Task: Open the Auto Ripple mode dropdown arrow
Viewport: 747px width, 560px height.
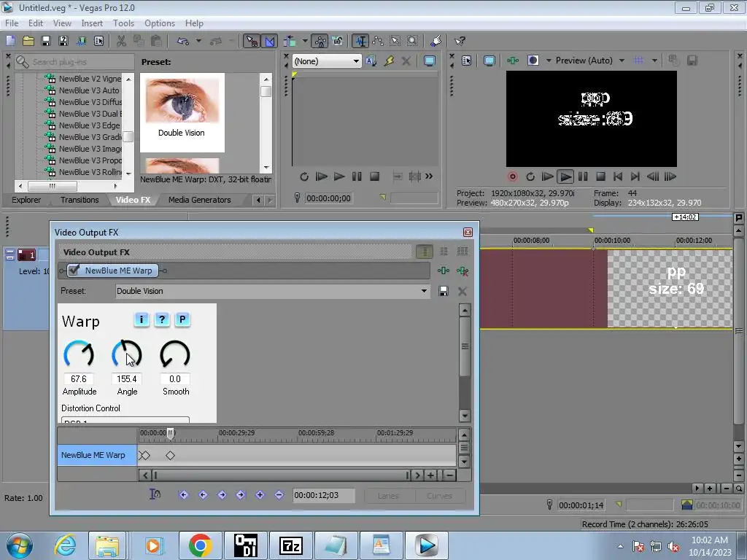Action: 305,41
